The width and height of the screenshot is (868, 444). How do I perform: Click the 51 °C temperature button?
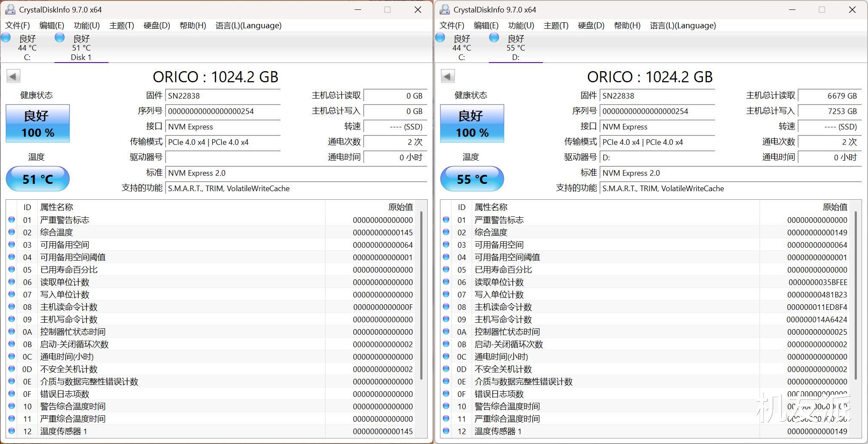tap(38, 179)
